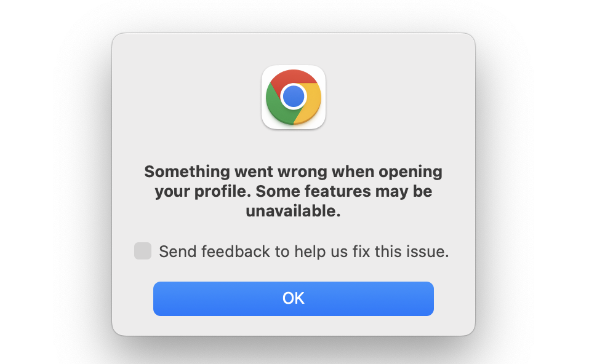Viewport: 597px width, 364px height.
Task: Click the word 'opening' in the heading
Action: tap(411, 172)
